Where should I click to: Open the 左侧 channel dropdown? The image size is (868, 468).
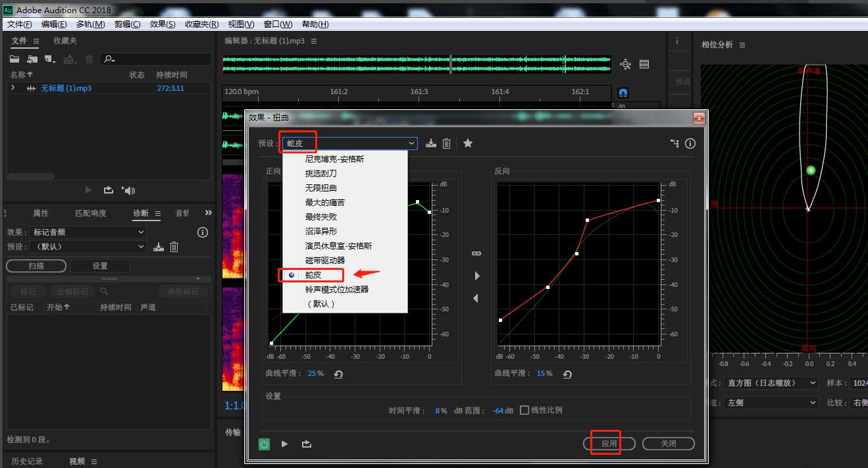click(771, 402)
